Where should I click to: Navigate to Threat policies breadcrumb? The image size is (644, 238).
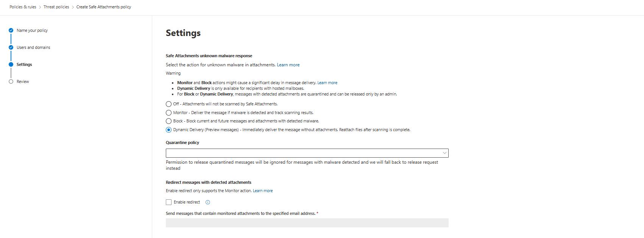56,7
